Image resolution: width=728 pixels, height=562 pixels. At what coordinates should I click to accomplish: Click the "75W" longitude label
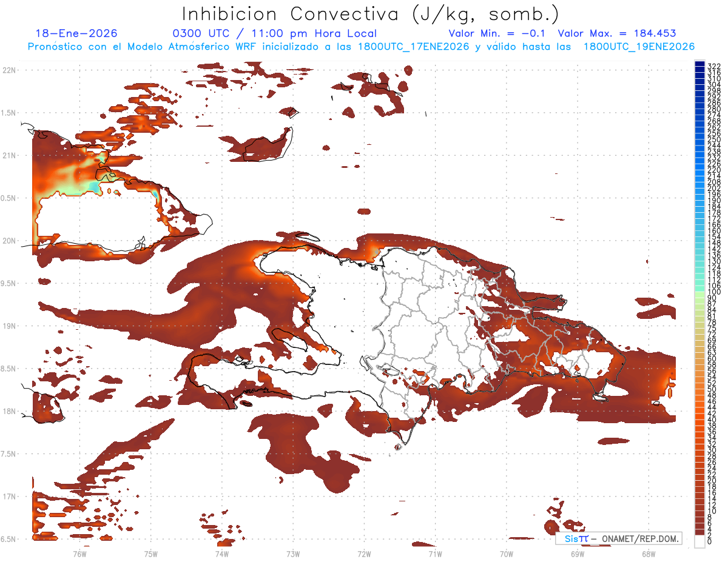pyautogui.click(x=150, y=554)
